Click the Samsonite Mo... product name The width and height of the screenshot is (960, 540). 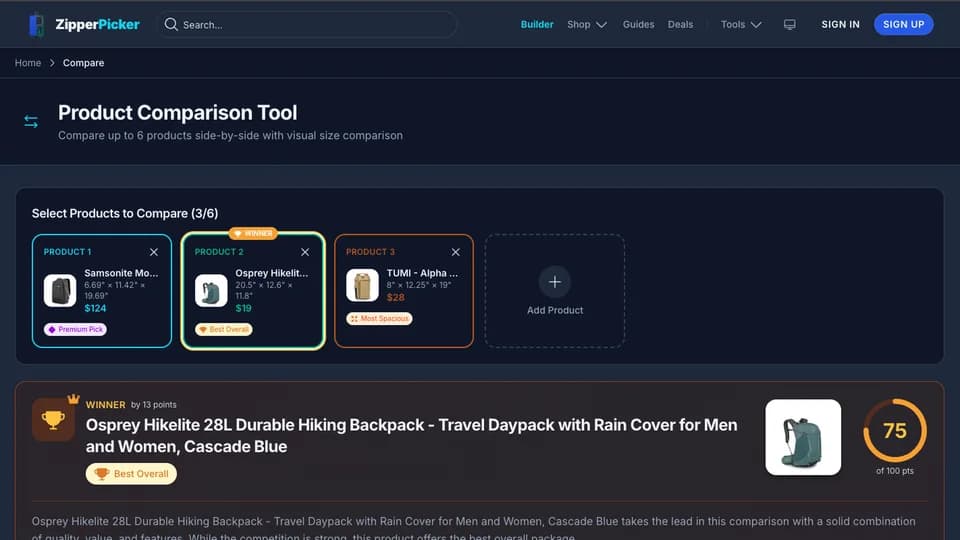[121, 273]
